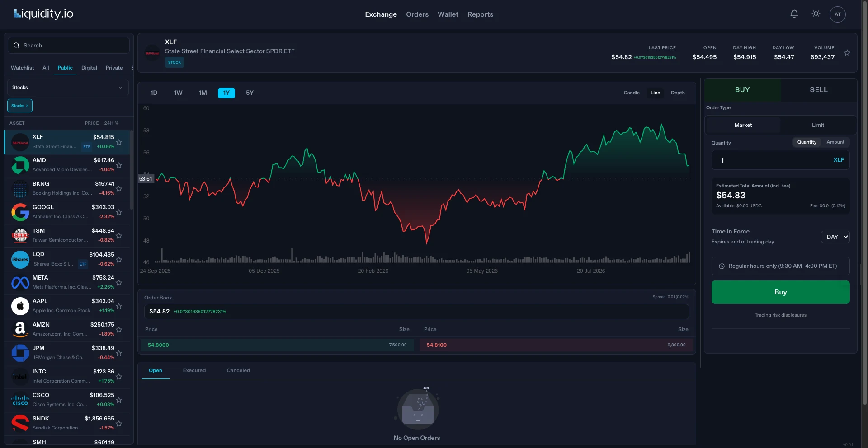Open the Regular hours only selector
The width and height of the screenshot is (868, 448).
click(780, 266)
